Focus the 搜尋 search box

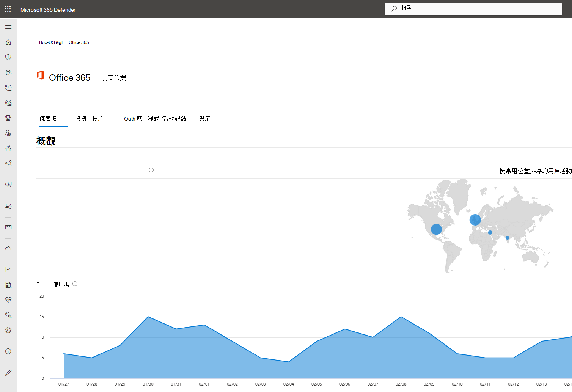(473, 9)
